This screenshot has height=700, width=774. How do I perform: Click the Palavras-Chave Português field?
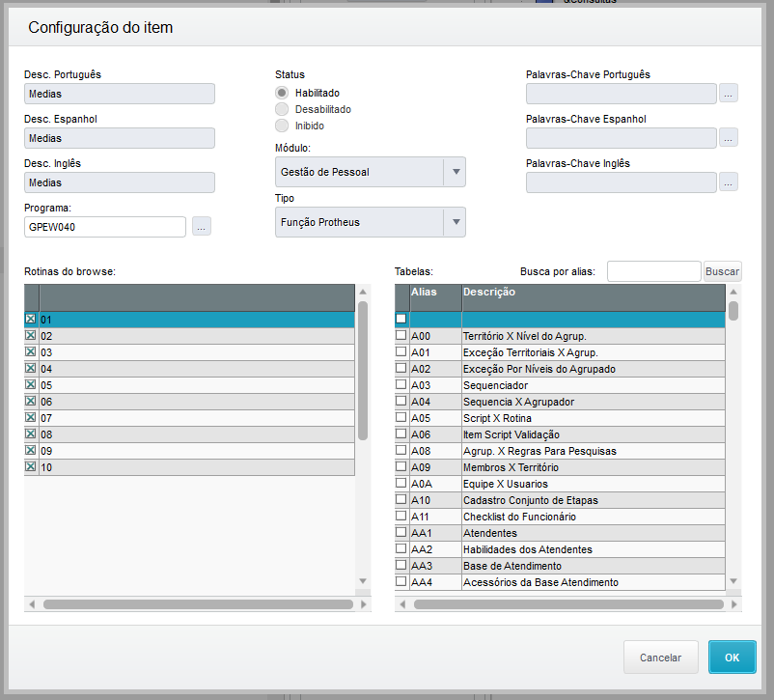[621, 94]
